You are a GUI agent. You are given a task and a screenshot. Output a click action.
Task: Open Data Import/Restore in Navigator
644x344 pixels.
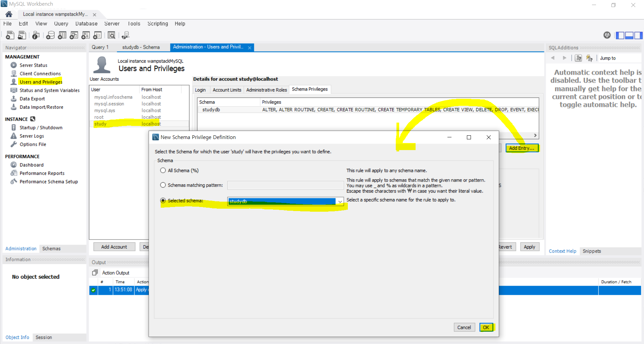41,107
